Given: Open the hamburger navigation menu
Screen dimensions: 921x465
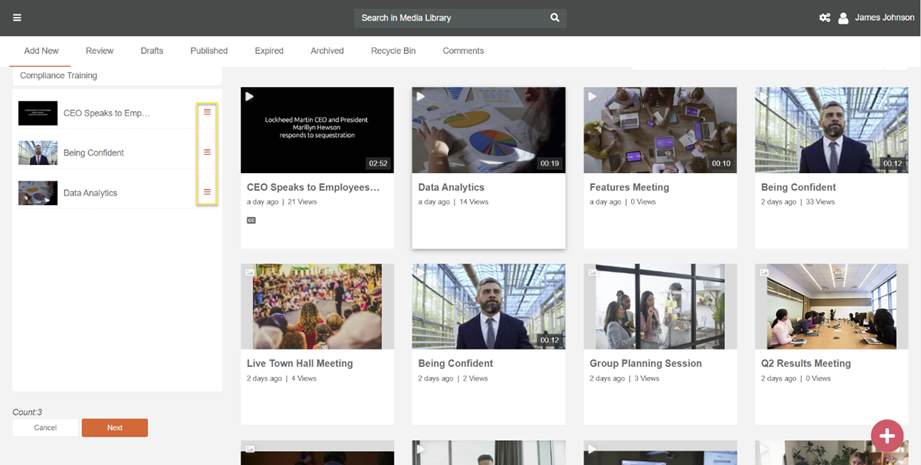Looking at the screenshot, I should pos(17,17).
